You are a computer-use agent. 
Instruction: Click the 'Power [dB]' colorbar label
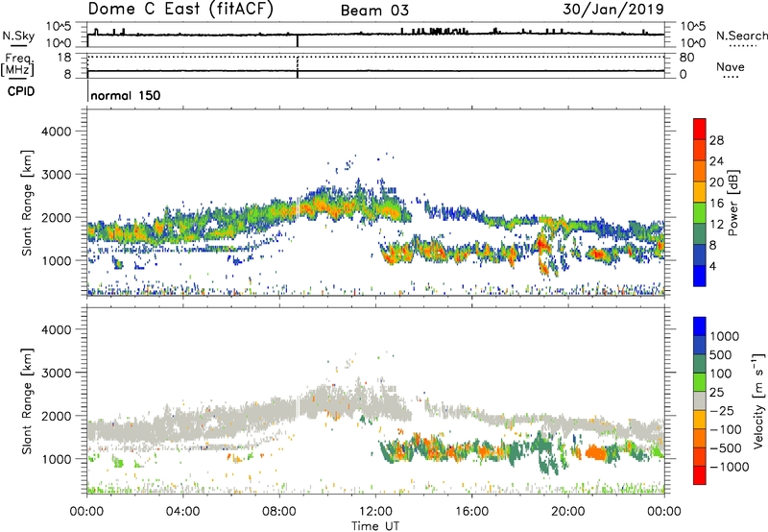point(732,203)
